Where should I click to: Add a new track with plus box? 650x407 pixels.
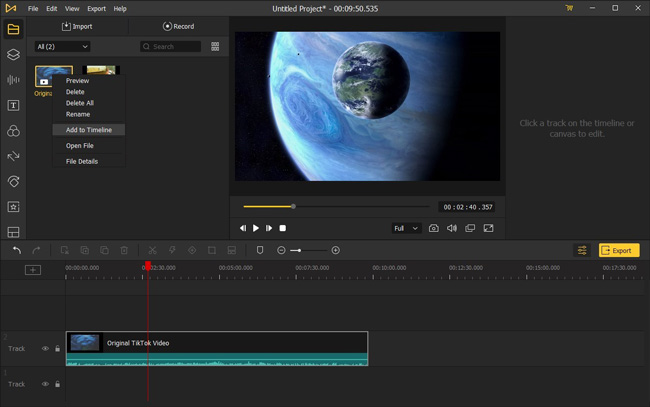(x=33, y=270)
